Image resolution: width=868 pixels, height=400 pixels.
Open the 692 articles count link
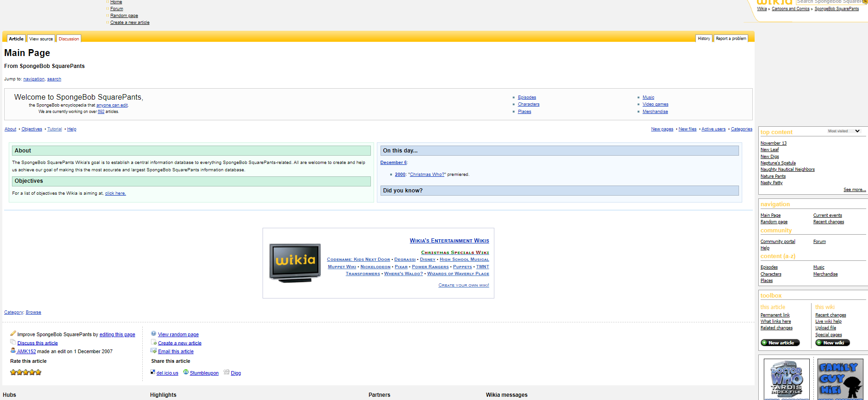(101, 112)
